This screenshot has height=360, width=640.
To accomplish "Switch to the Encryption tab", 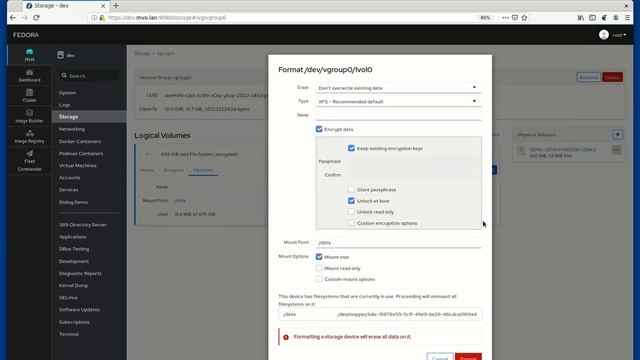I will coord(173,170).
